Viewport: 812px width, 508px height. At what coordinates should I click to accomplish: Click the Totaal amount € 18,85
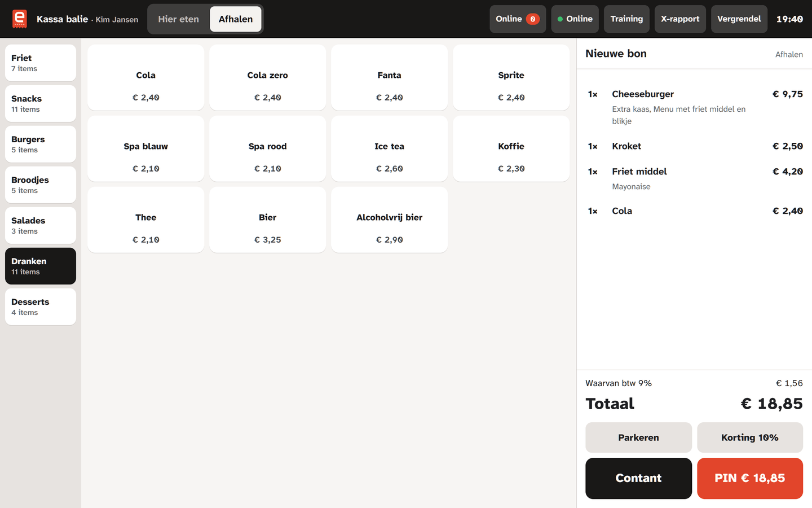click(771, 404)
